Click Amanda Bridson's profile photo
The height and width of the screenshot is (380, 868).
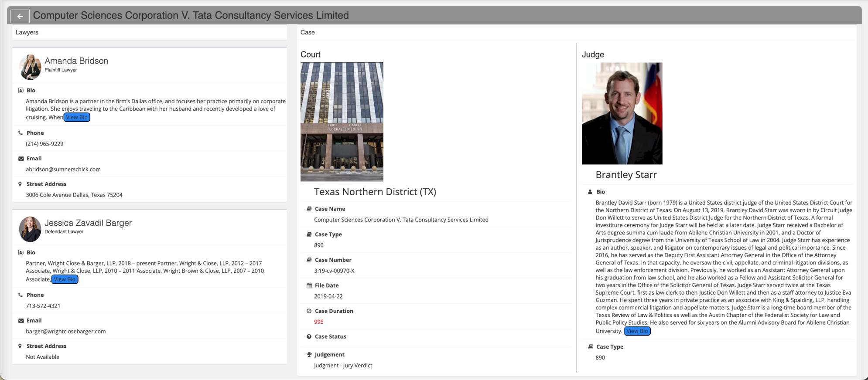[x=30, y=67]
